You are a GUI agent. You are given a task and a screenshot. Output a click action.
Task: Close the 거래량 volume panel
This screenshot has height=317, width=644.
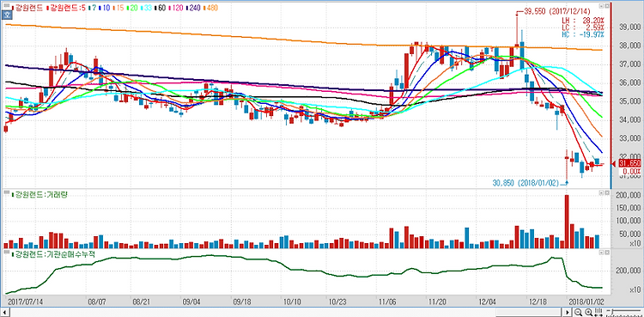pos(606,192)
